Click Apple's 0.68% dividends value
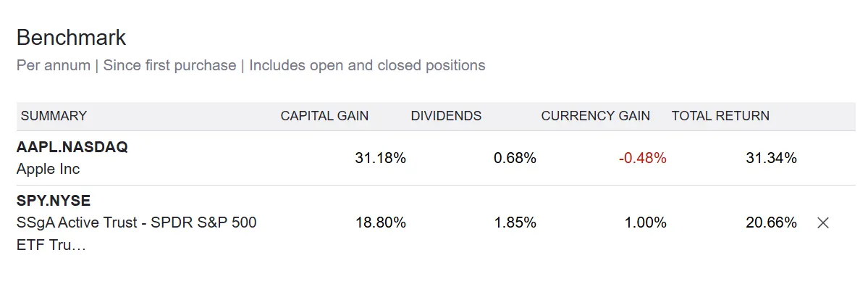This screenshot has width=868, height=308. tap(515, 158)
